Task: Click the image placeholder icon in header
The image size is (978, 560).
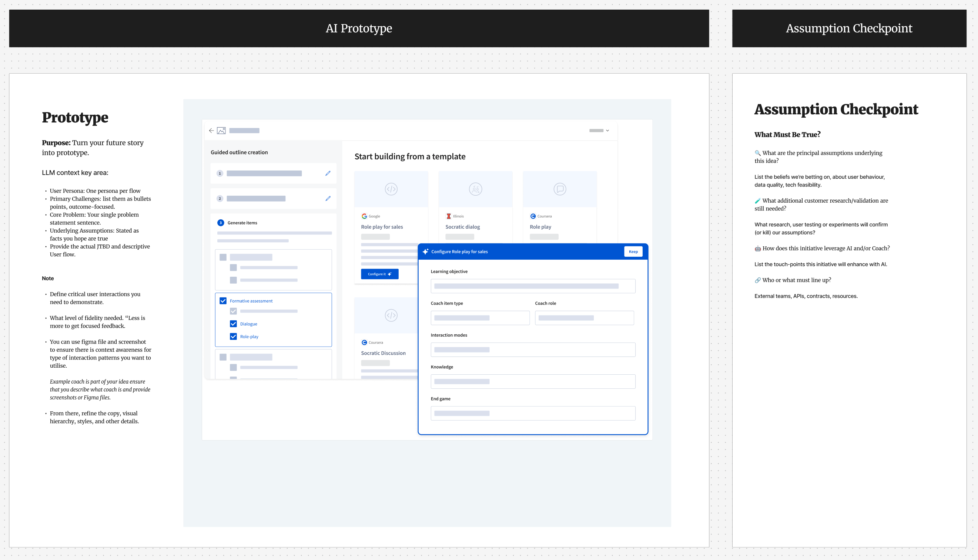Action: (x=221, y=131)
